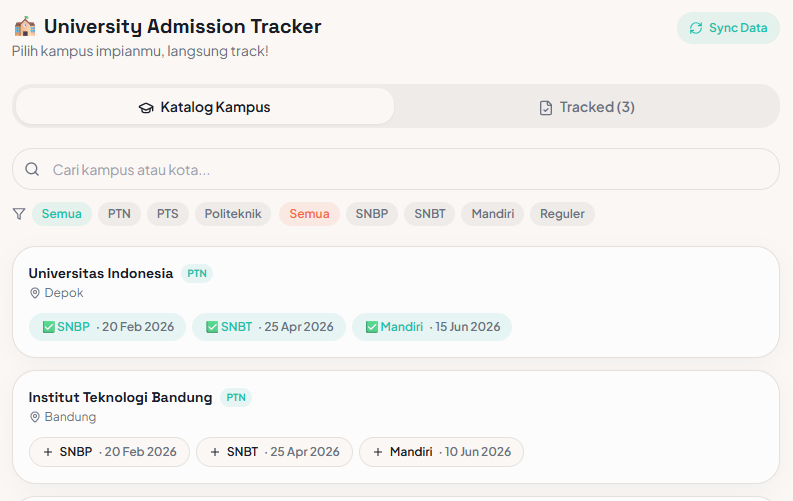
Task: Click the PTN badge beside Universitas Indonesia
Action: pyautogui.click(x=197, y=274)
